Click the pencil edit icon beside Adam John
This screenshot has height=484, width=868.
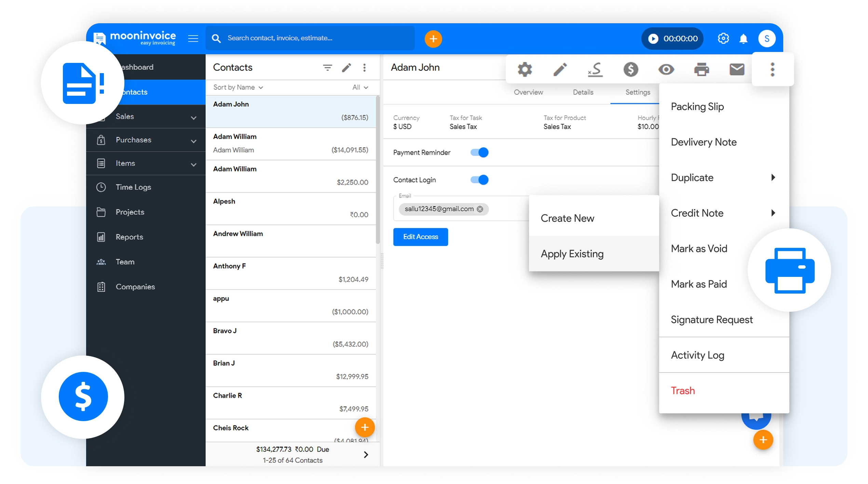pyautogui.click(x=560, y=69)
